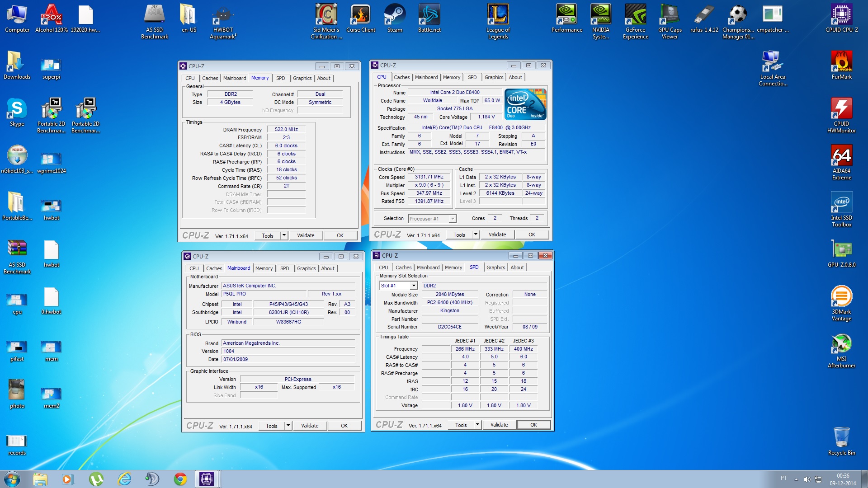Open Mainboard tab in CPU window

tap(426, 77)
